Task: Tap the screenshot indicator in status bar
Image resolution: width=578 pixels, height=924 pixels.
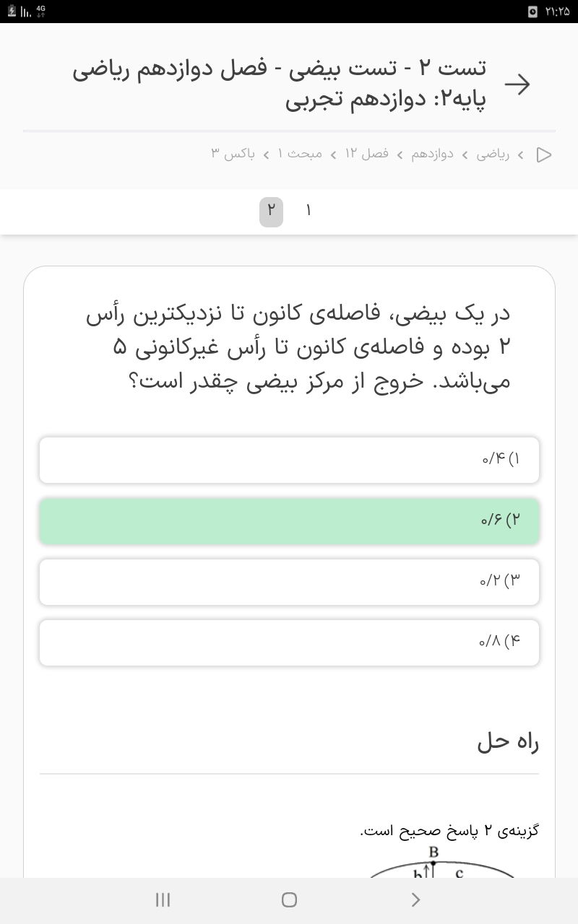Action: pos(533,12)
